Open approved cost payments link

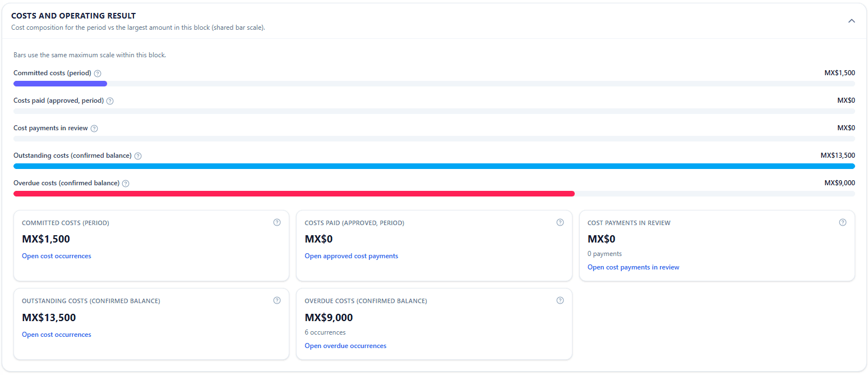coord(352,256)
